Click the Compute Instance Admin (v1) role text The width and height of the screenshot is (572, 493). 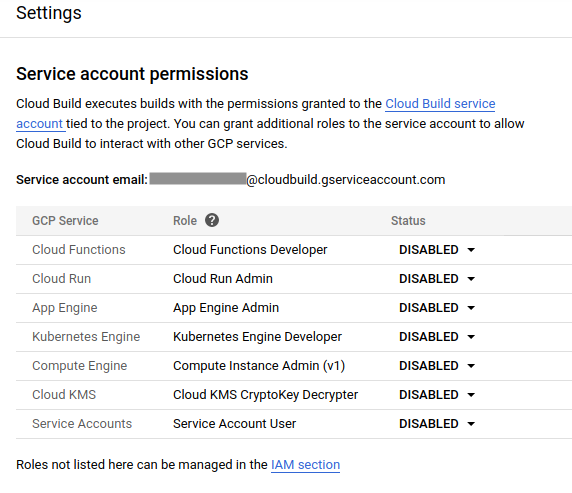259,366
